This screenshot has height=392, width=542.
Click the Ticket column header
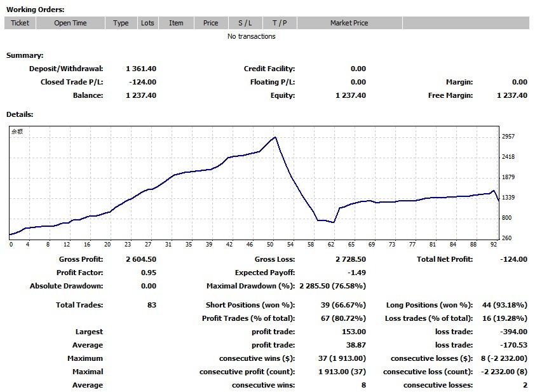(20, 23)
